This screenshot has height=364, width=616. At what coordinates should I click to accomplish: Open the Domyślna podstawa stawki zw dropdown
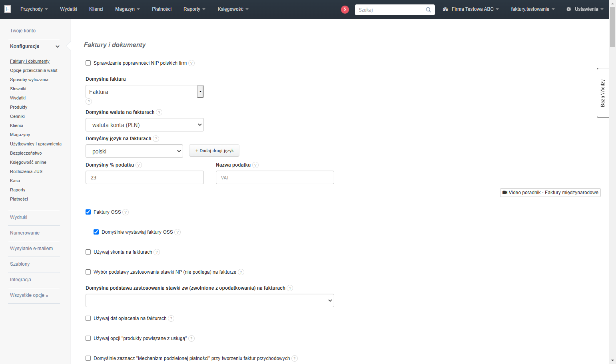click(209, 300)
